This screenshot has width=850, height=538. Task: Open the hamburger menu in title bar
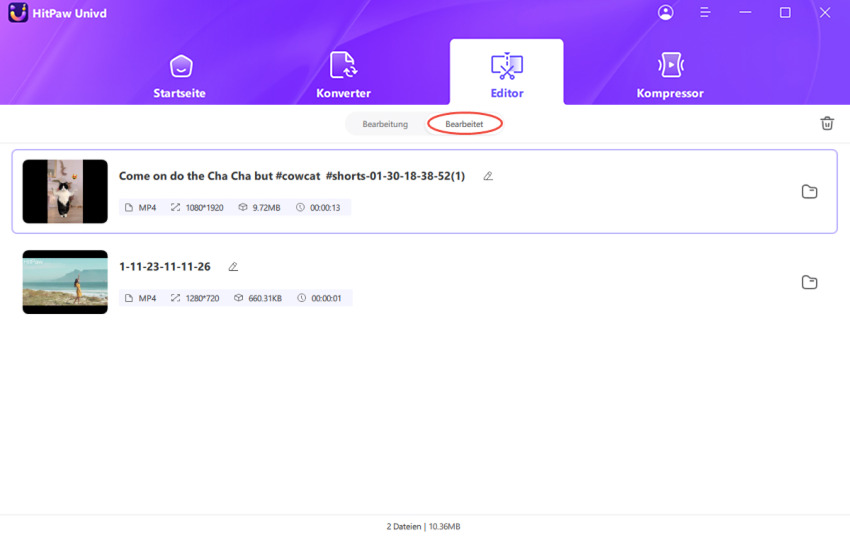click(x=705, y=13)
